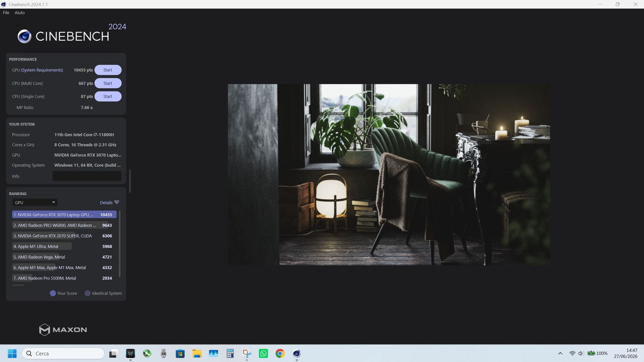Viewport: 644px width, 362px height.
Task: Open the GPU ranking dropdown
Action: (35, 202)
